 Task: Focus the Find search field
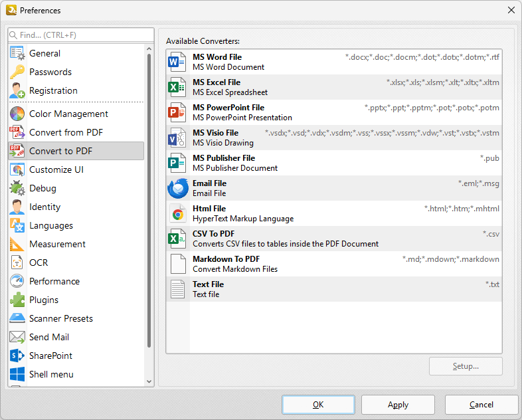[81, 35]
